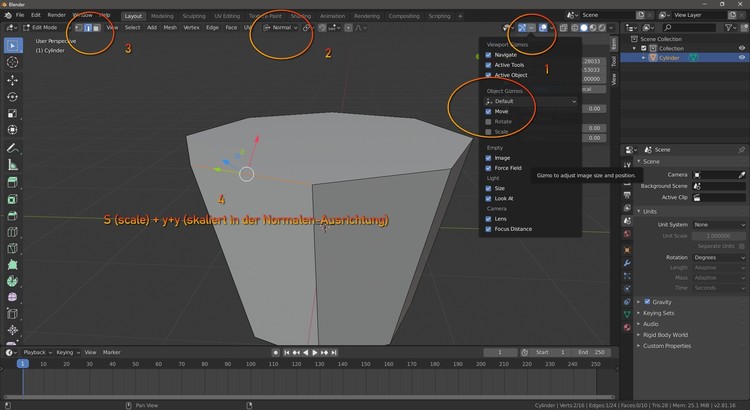The width and height of the screenshot is (750, 410).
Task: Select the Annotate pencil tool
Action: [12, 147]
